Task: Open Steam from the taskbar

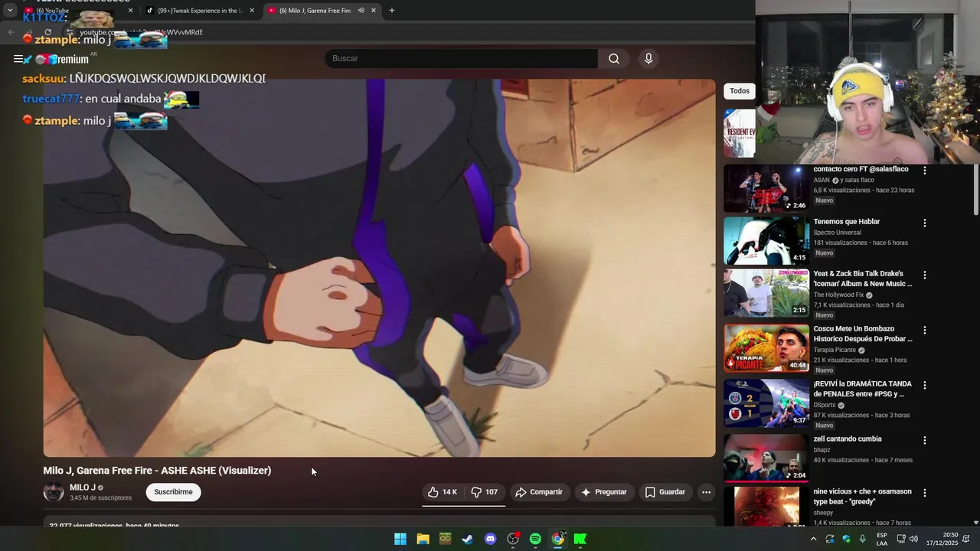Action: pos(468,539)
